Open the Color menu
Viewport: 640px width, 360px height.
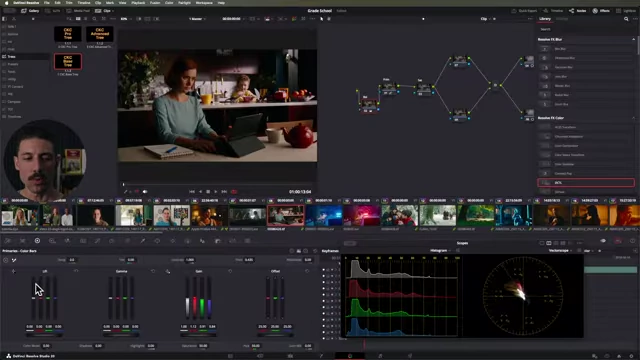click(x=169, y=2)
